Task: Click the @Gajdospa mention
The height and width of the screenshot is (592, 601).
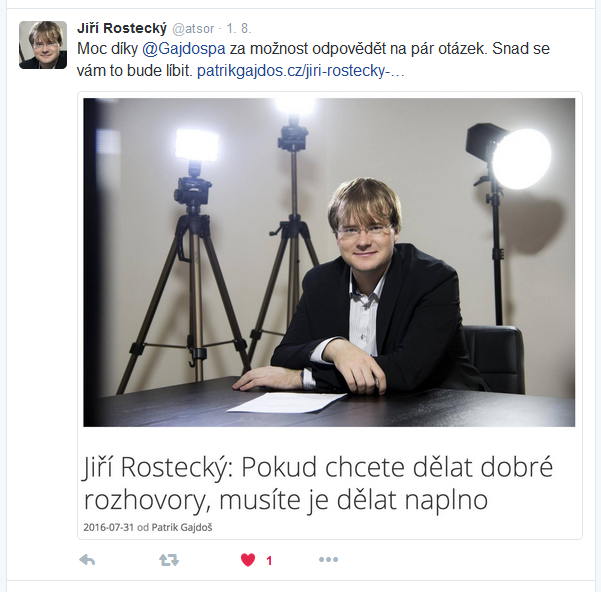Action: click(184, 49)
